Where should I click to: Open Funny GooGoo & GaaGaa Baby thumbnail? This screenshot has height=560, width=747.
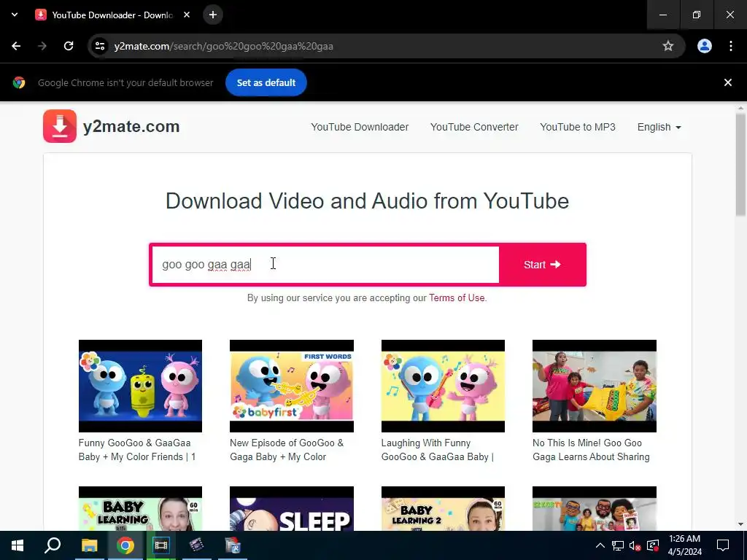(x=140, y=386)
